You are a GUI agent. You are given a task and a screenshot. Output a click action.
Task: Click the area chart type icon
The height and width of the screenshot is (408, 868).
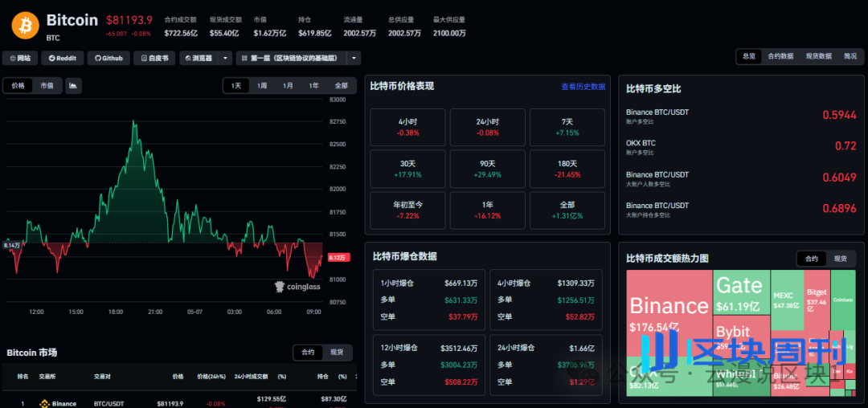(x=74, y=86)
